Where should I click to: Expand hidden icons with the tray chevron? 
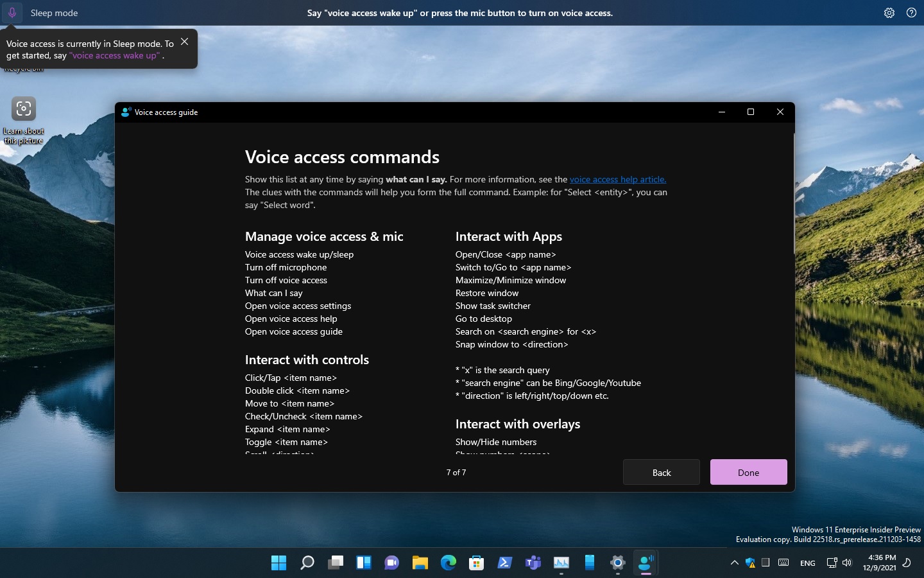(x=735, y=563)
